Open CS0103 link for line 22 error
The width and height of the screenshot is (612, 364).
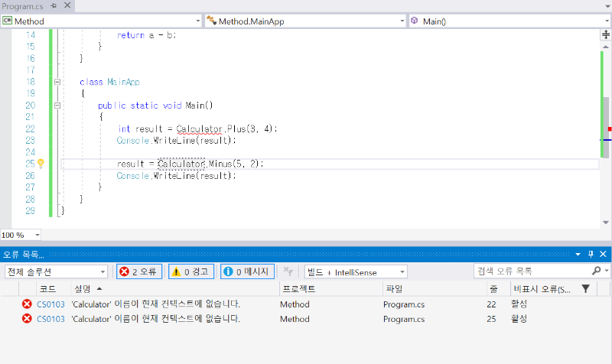[50, 304]
